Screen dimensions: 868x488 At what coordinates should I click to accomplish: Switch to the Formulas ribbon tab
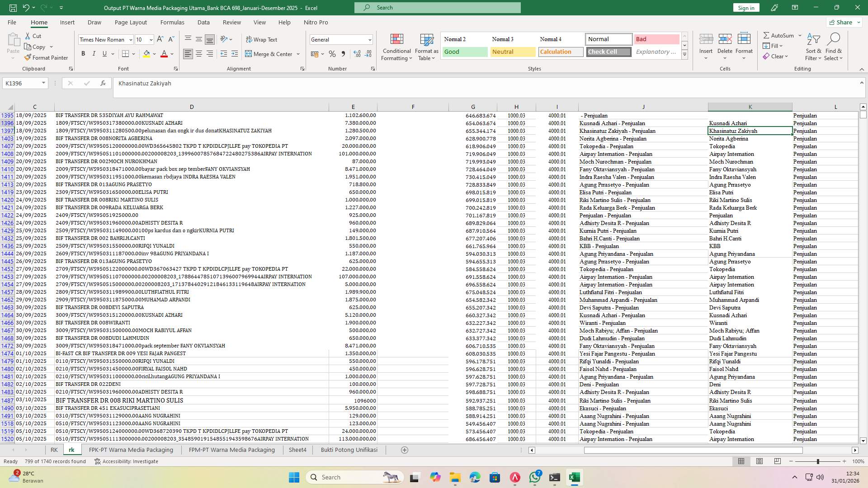pyautogui.click(x=172, y=22)
